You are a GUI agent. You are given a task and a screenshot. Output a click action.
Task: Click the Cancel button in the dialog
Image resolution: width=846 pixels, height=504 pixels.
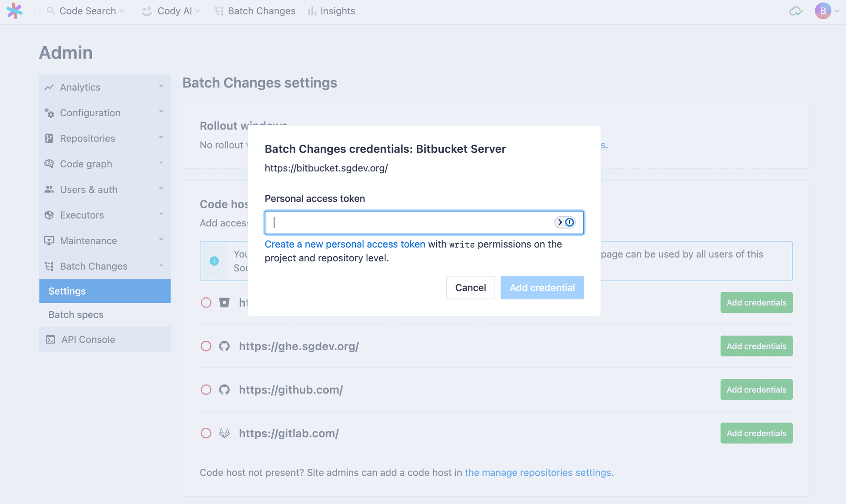(x=470, y=288)
